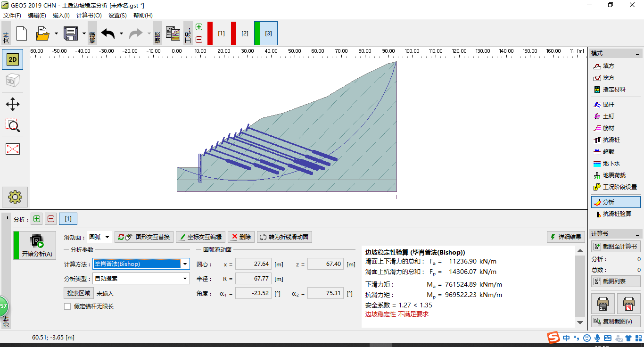Image resolution: width=644 pixels, height=347 pixels.
Task: Remove analysis with red minus button
Action: pos(51,219)
